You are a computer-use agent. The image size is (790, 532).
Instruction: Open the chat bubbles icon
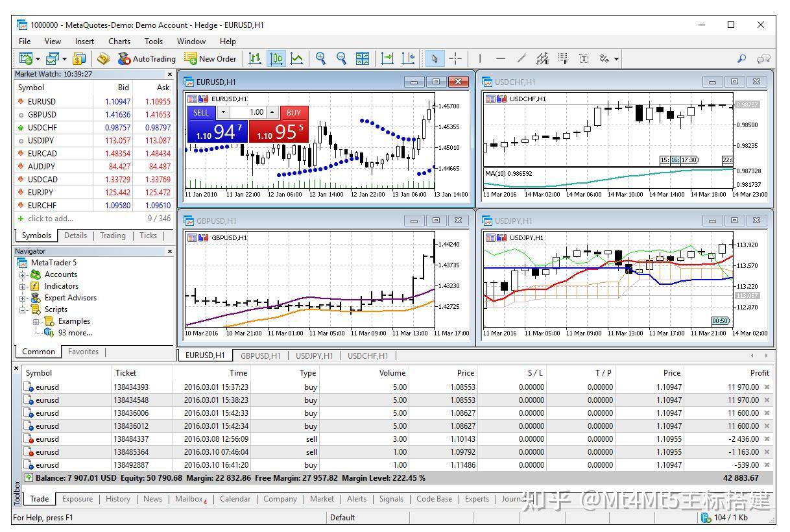coord(763,58)
